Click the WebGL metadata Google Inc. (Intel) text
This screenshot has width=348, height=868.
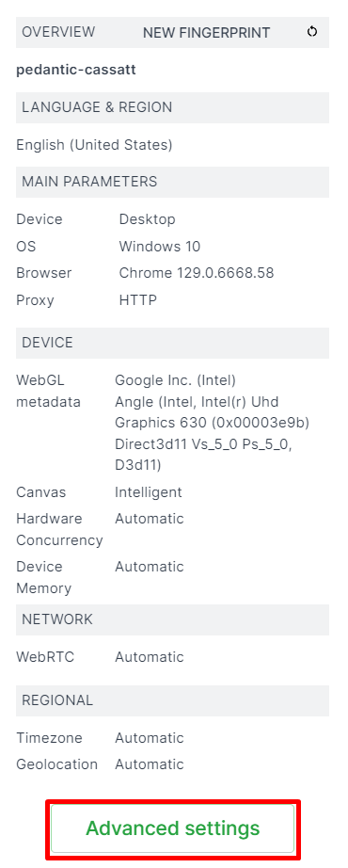click(x=175, y=380)
